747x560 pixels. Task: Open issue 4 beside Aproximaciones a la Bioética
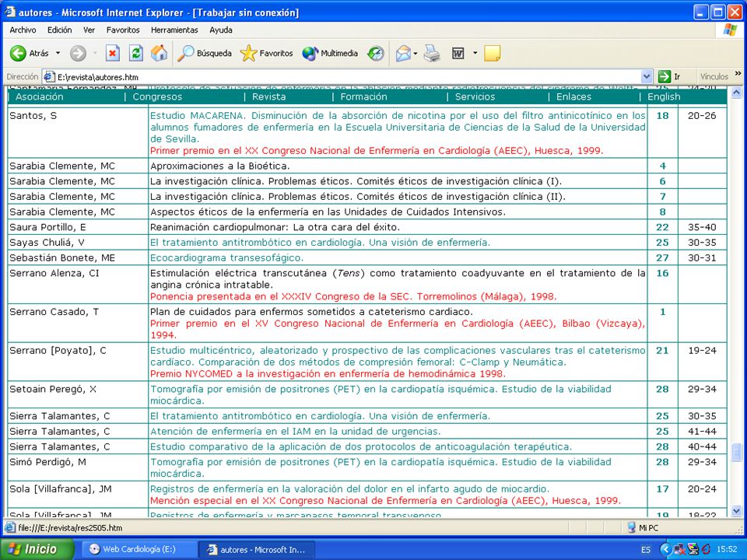(x=662, y=166)
